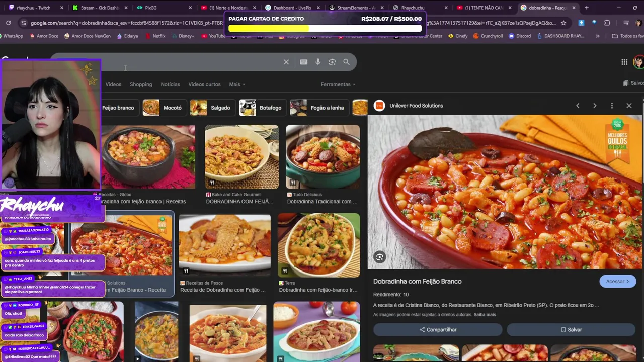Click the PAGAR CARTAO DE CREDITO progress bar
The image size is (644, 362).
tap(325, 29)
